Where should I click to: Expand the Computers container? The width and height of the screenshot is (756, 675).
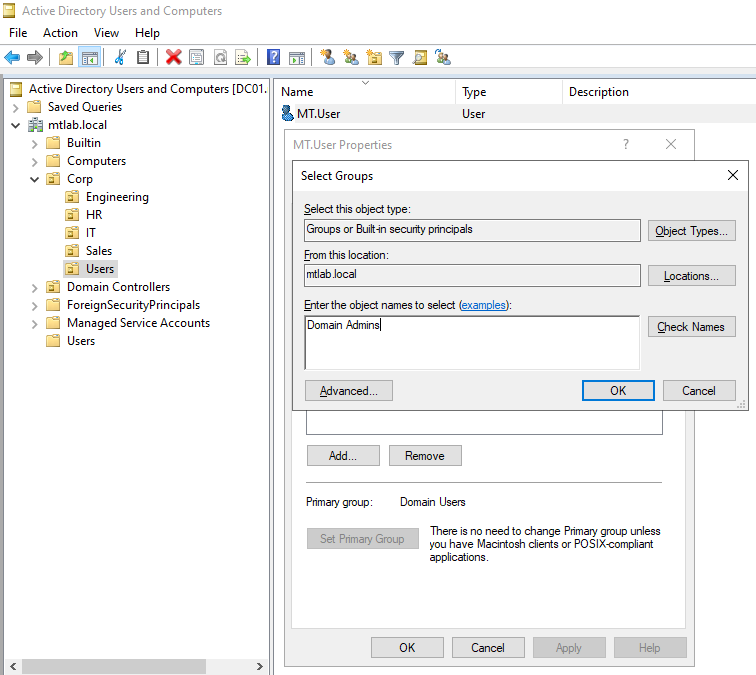click(34, 162)
